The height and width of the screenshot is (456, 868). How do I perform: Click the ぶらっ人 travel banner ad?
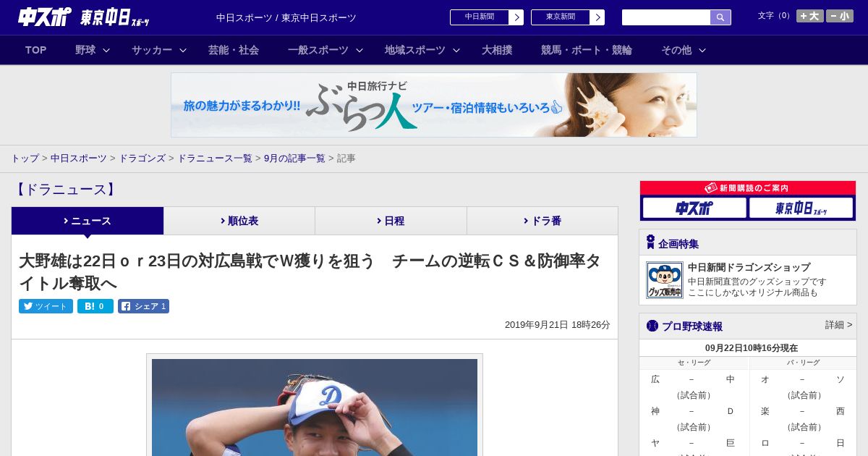point(434,105)
